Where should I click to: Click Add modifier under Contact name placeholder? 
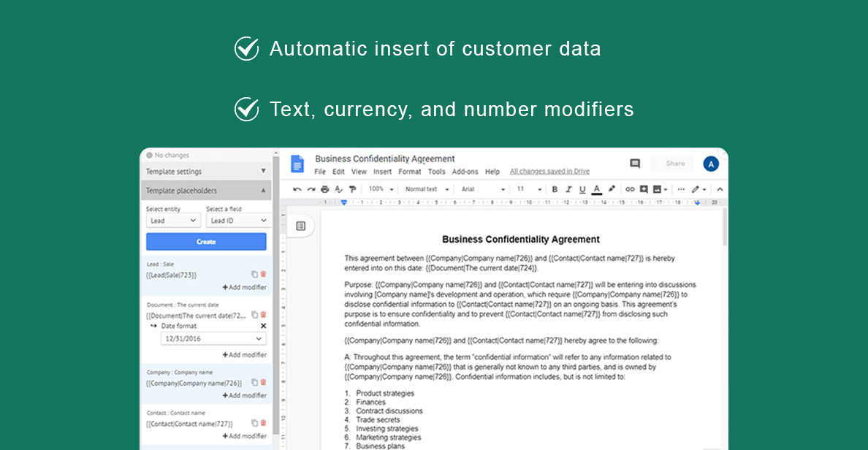pos(245,436)
